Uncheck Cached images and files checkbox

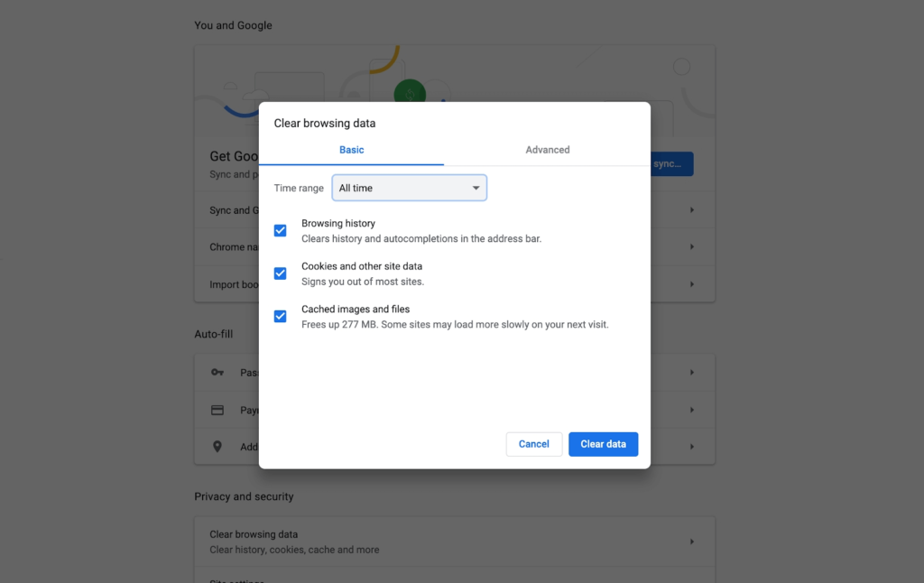click(280, 317)
